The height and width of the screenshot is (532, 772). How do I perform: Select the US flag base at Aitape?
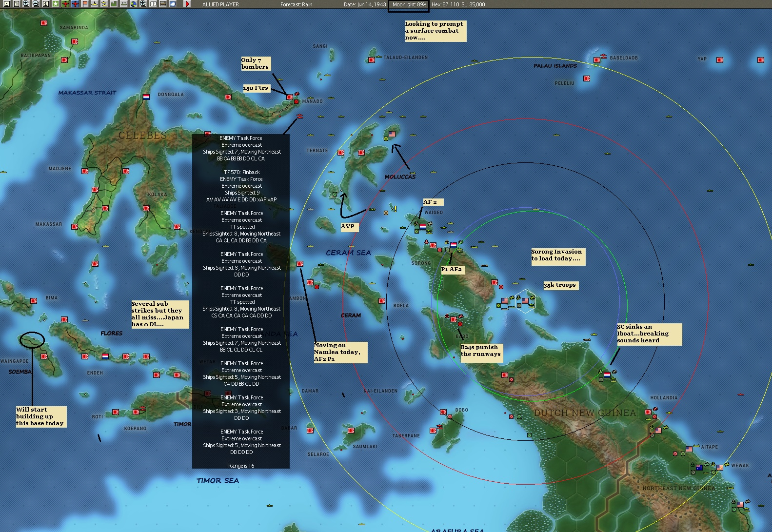689,449
